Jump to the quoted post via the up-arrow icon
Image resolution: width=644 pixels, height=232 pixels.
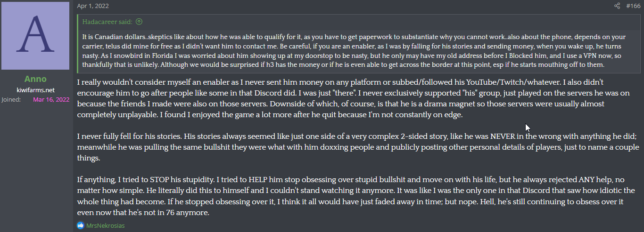click(x=139, y=22)
